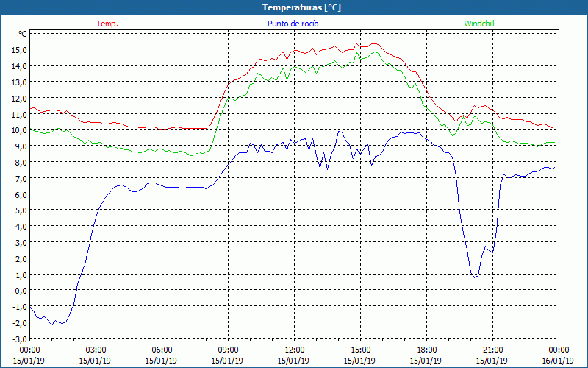
Task: Click the "4,0" y-axis value
Action: (x=21, y=227)
